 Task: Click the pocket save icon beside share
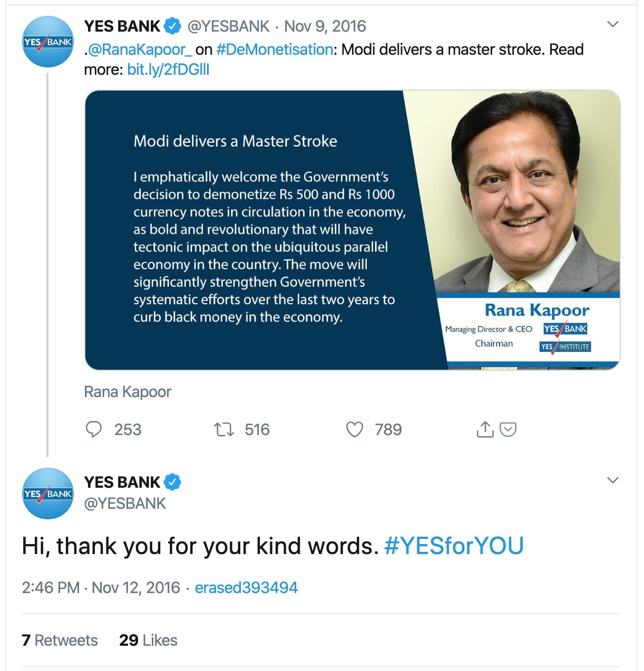tap(508, 430)
